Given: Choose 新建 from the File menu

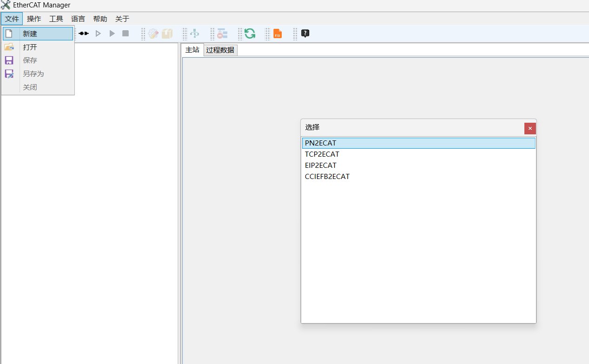Looking at the screenshot, I should (30, 33).
